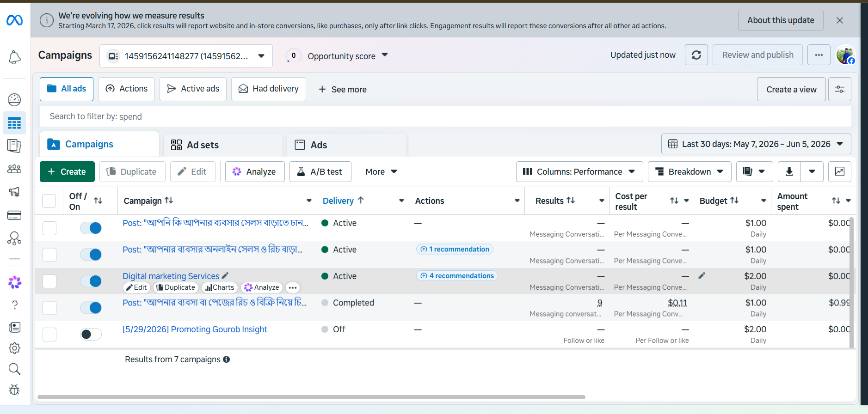Open the Columns: Performance dropdown
Image resolution: width=868 pixels, height=414 pixels.
(x=579, y=172)
